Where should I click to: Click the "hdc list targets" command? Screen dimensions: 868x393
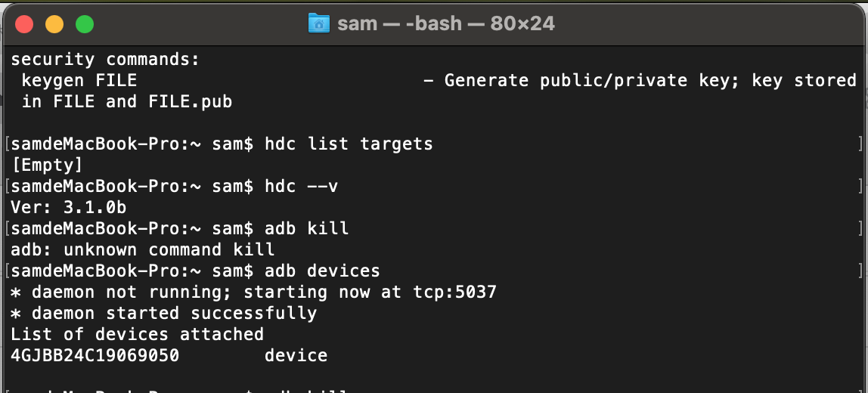coord(349,144)
